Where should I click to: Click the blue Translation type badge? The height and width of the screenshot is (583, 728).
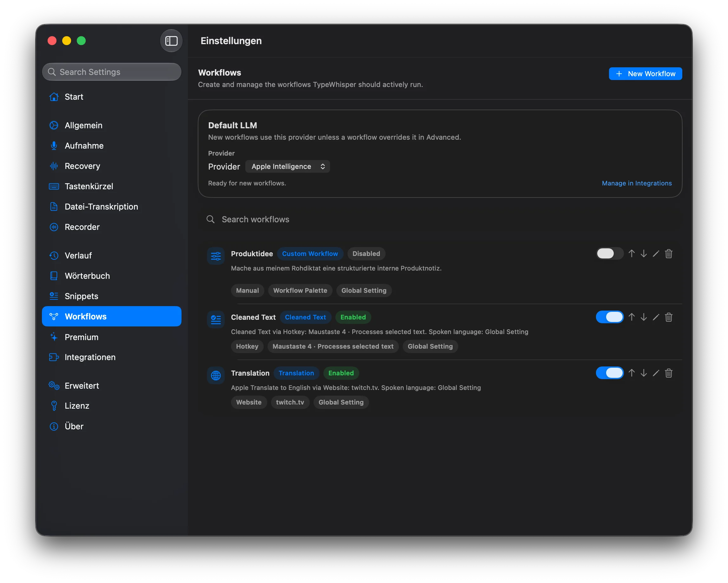point(296,373)
